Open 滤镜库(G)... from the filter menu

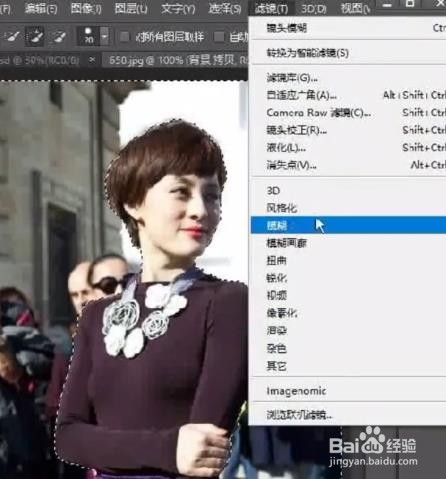click(x=348, y=78)
